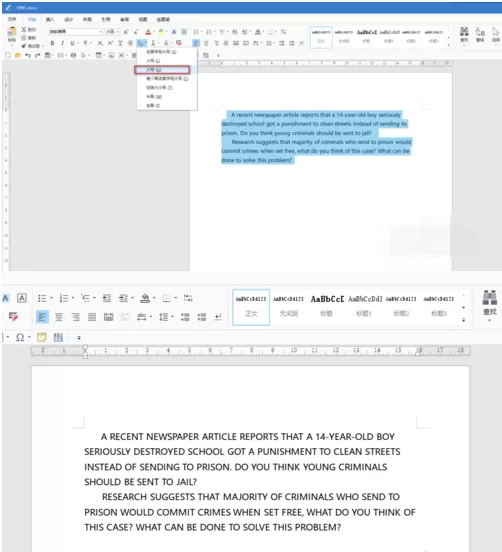Cut the selection using scissors icon
The height and width of the screenshot is (552, 502).
[24, 30]
